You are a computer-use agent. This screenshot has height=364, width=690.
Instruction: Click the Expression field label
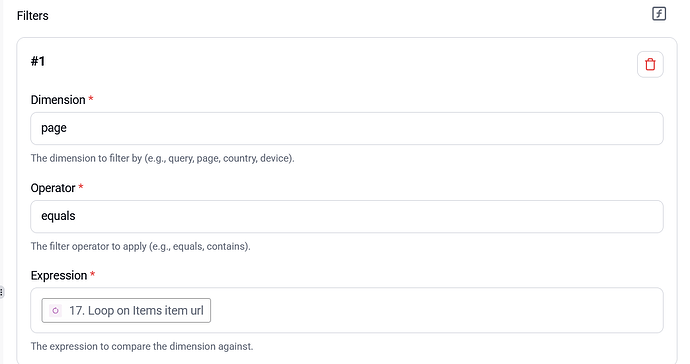tap(59, 276)
